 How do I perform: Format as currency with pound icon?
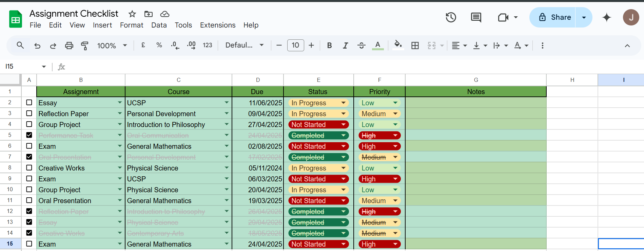pyautogui.click(x=143, y=45)
